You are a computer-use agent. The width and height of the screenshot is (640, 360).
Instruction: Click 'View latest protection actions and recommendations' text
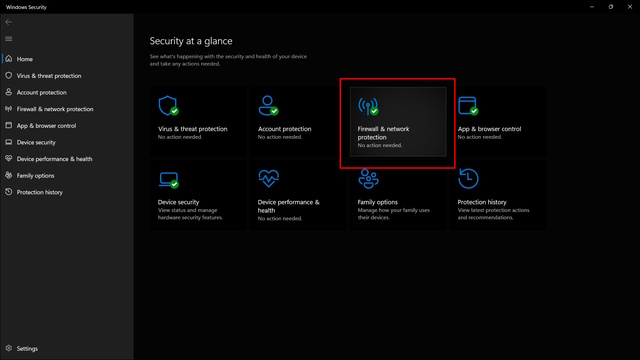(493, 214)
